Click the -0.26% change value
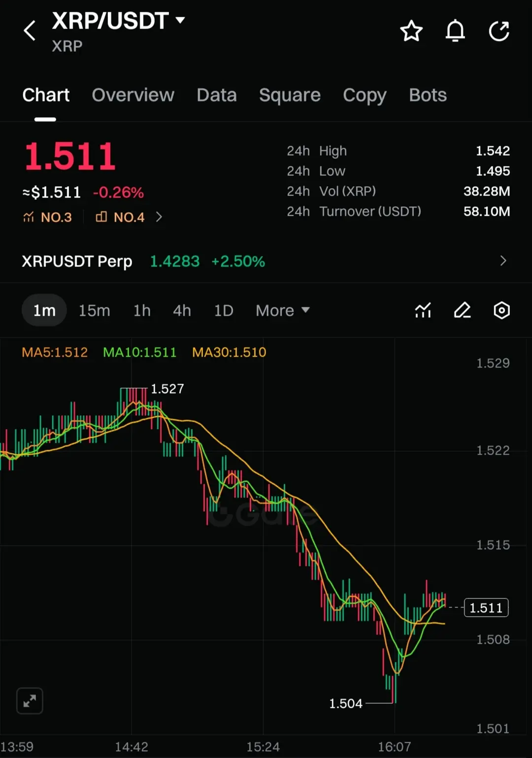The width and height of the screenshot is (532, 758). click(x=118, y=192)
